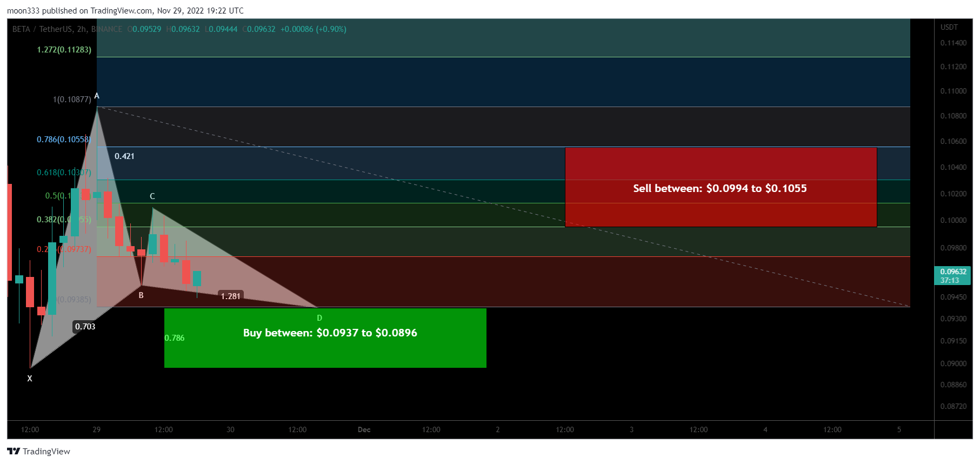Click date 30 on the time axis
Screen dimensions: 980x463
point(230,429)
